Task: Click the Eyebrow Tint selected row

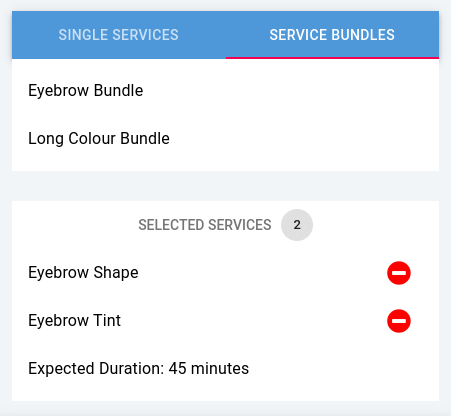Action: pyautogui.click(x=225, y=321)
